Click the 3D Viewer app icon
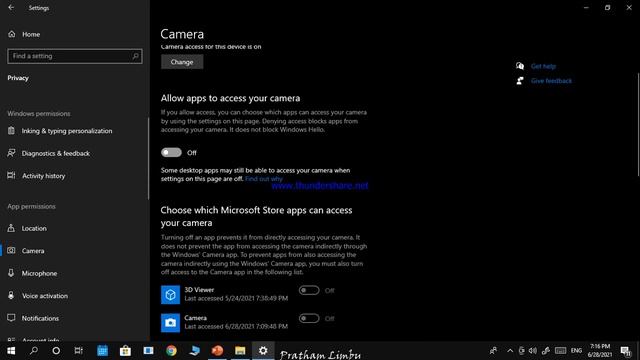This screenshot has height=360, width=640. click(x=170, y=295)
